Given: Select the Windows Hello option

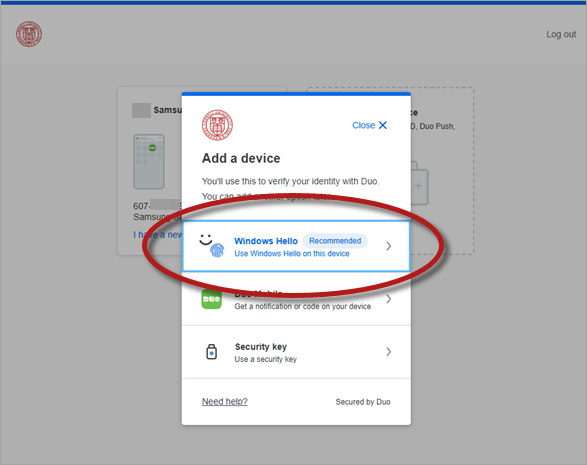Looking at the screenshot, I should 296,246.
